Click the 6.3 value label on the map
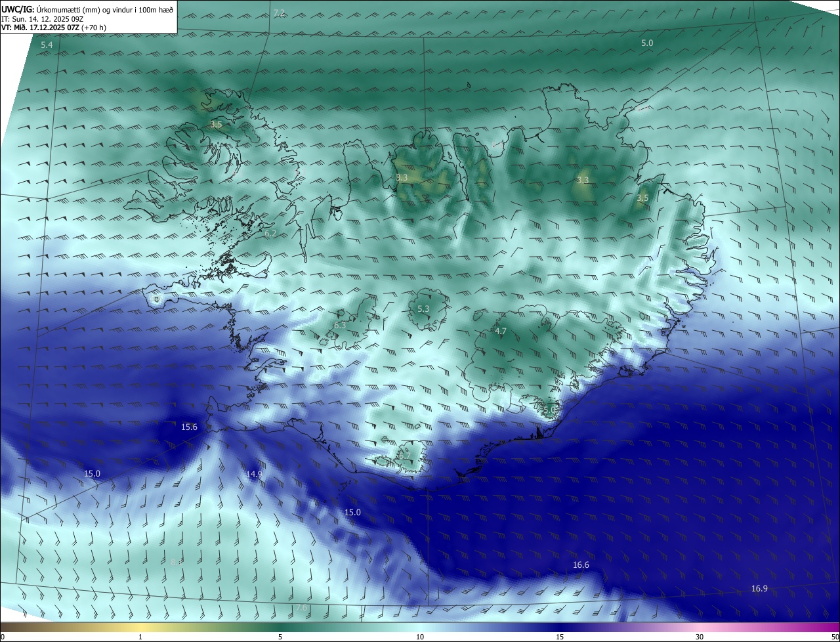This screenshot has height=642, width=840. [x=340, y=325]
